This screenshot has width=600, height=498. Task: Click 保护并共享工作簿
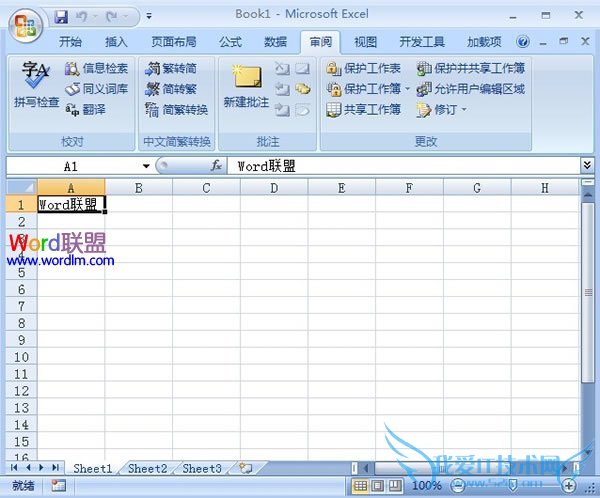[471, 69]
